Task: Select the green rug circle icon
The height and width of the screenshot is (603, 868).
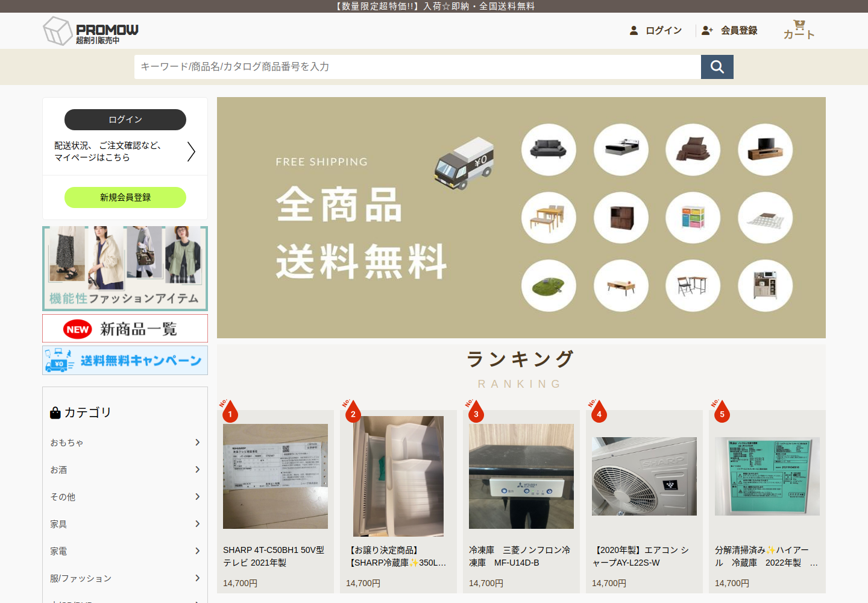Action: 549,286
